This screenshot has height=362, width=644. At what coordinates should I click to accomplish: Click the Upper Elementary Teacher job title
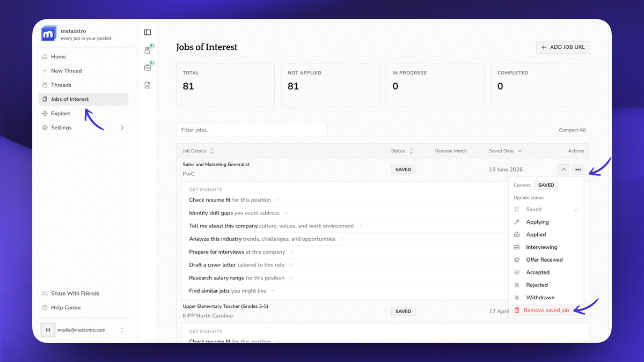[x=225, y=306]
